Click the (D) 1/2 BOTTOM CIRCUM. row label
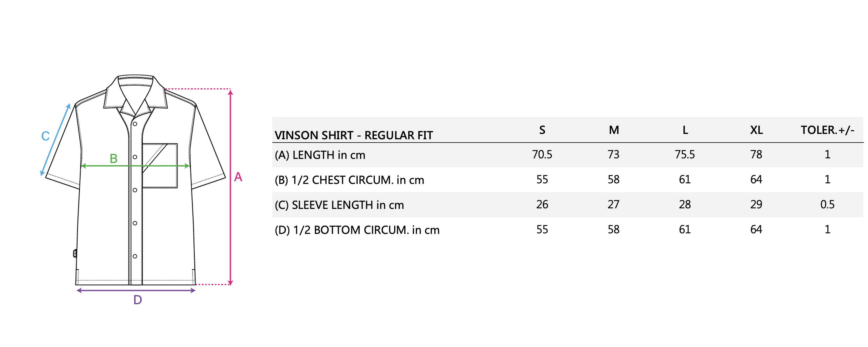 coord(357,230)
